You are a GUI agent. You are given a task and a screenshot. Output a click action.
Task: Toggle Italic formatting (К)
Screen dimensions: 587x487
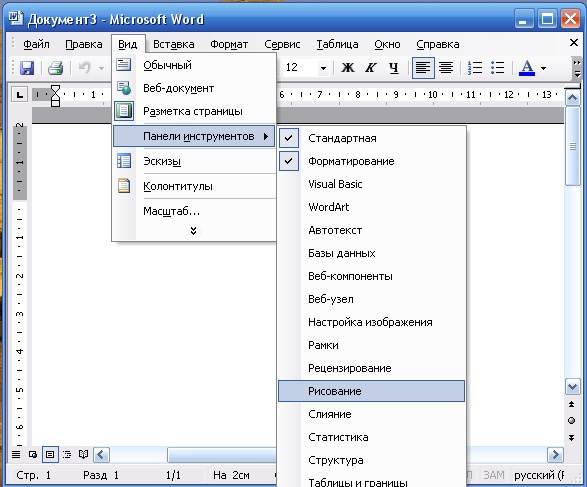point(371,68)
